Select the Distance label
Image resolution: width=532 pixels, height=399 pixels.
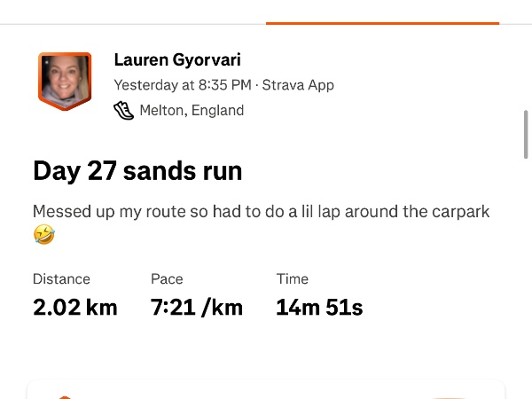point(61,278)
